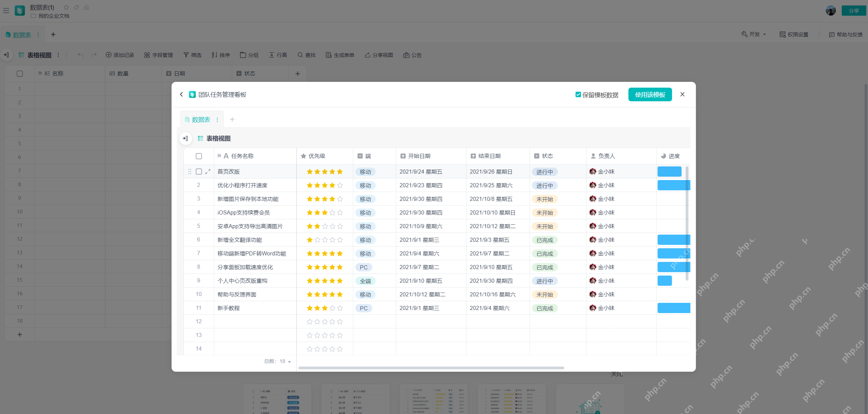The height and width of the screenshot is (414, 868).
Task: Add a new row at the bottom of background table
Action: coord(20,335)
